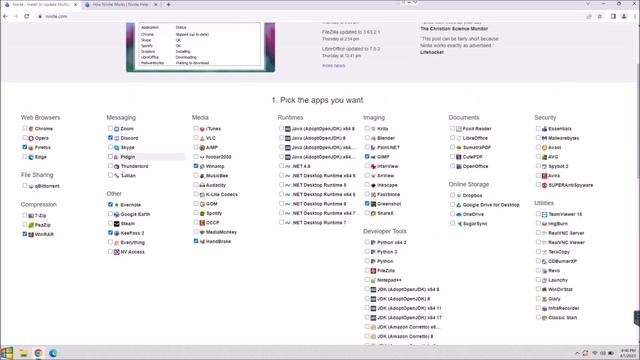This screenshot has width=640, height=360.
Task: Click the iTunes app icon
Action: [x=202, y=129]
